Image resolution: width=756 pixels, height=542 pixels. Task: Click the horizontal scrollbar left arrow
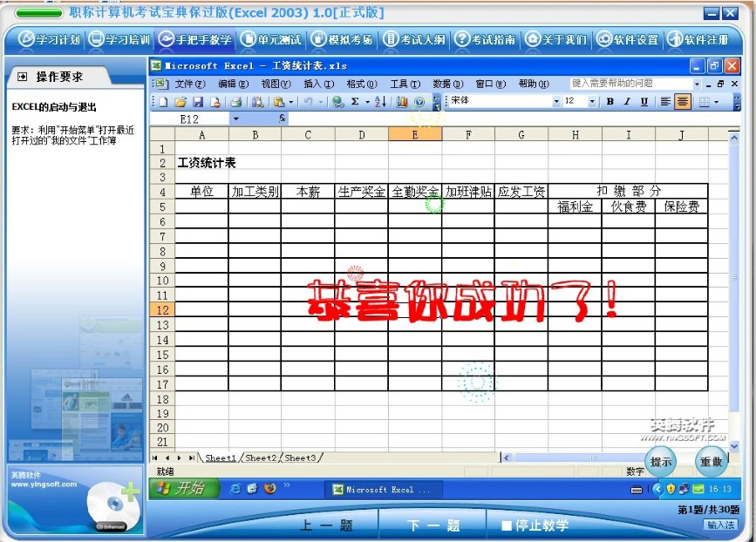pos(507,457)
